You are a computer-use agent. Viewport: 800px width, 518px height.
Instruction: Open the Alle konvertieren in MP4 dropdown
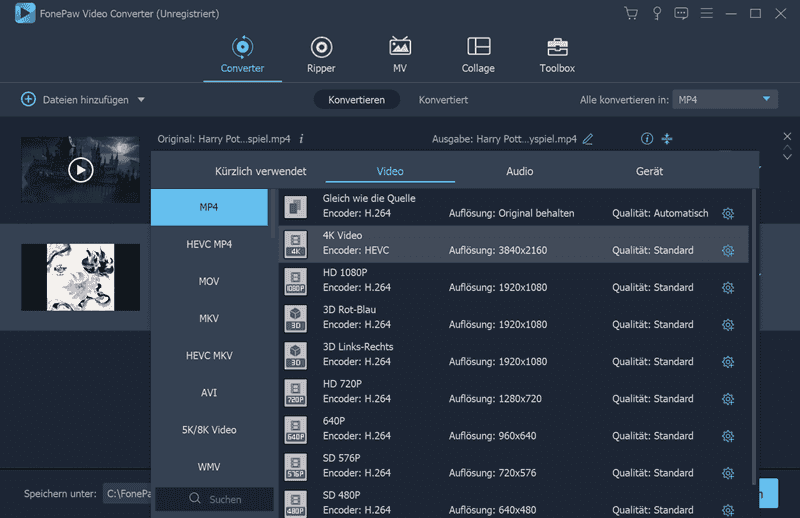coord(725,100)
